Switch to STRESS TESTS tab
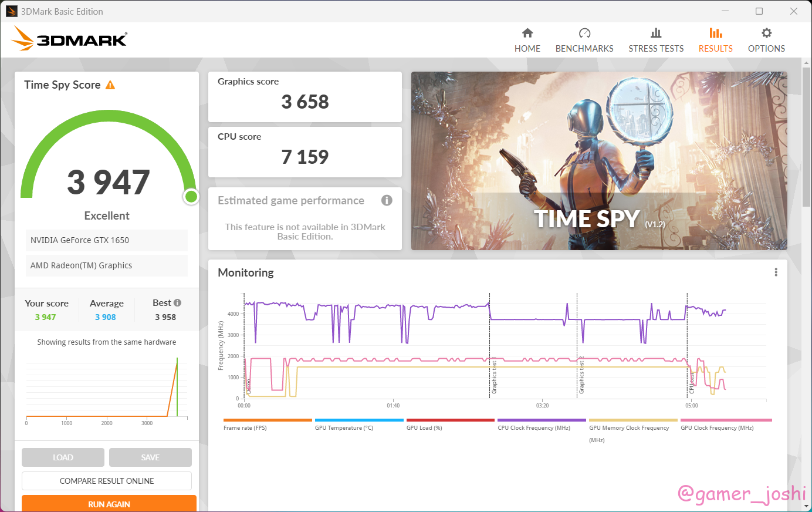The image size is (812, 512). (x=656, y=49)
